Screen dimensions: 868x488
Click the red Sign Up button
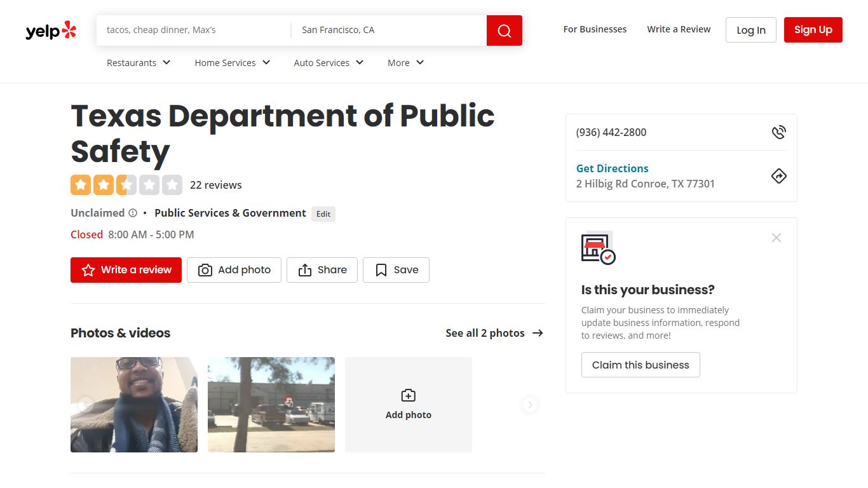coord(813,30)
